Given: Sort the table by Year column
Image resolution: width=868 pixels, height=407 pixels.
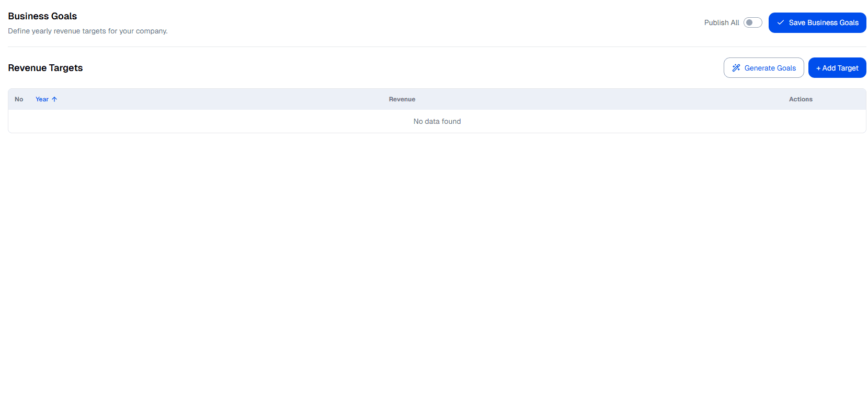Looking at the screenshot, I should click(x=42, y=99).
